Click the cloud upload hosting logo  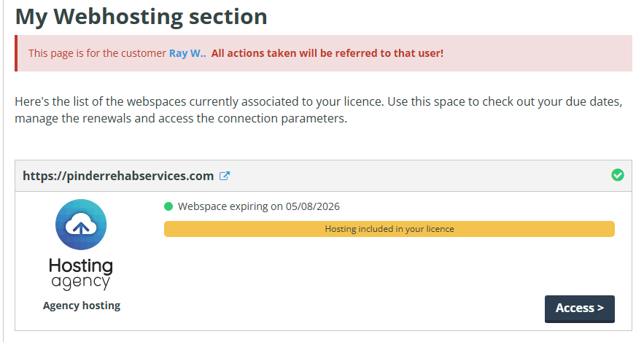click(81, 225)
